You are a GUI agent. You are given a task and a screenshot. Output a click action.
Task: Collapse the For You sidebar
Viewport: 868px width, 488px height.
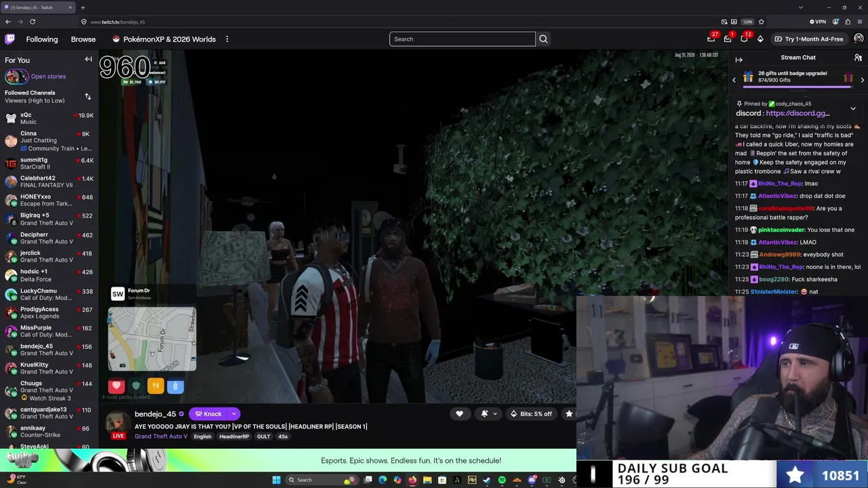point(88,60)
